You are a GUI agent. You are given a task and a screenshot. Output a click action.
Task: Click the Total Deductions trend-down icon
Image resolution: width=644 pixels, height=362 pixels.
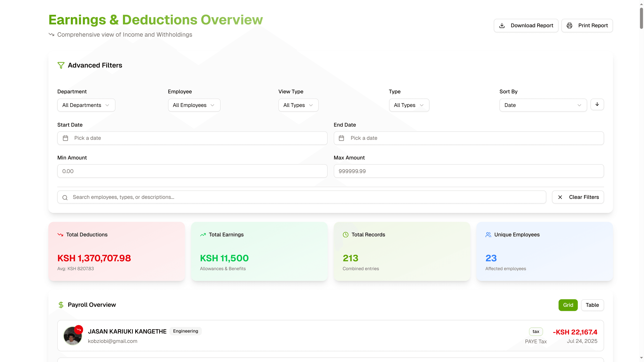pyautogui.click(x=60, y=235)
